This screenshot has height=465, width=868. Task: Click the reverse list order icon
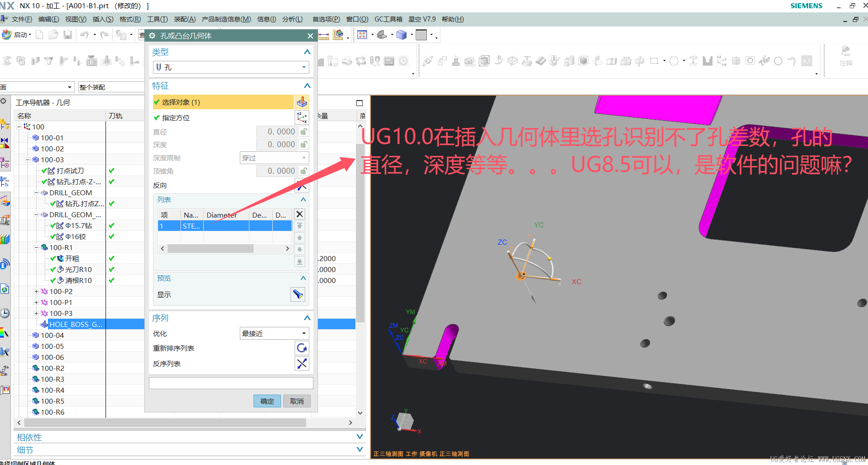(x=302, y=363)
